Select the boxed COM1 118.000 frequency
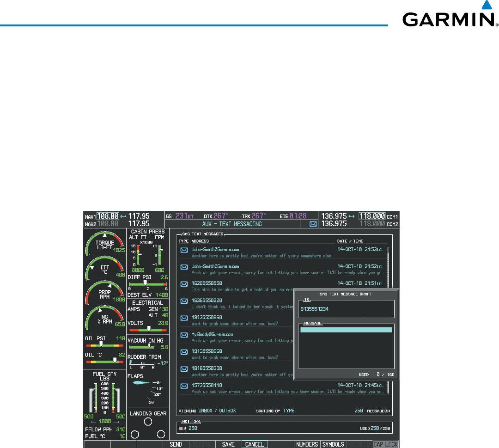This screenshot has height=448, width=499. pyautogui.click(x=372, y=216)
